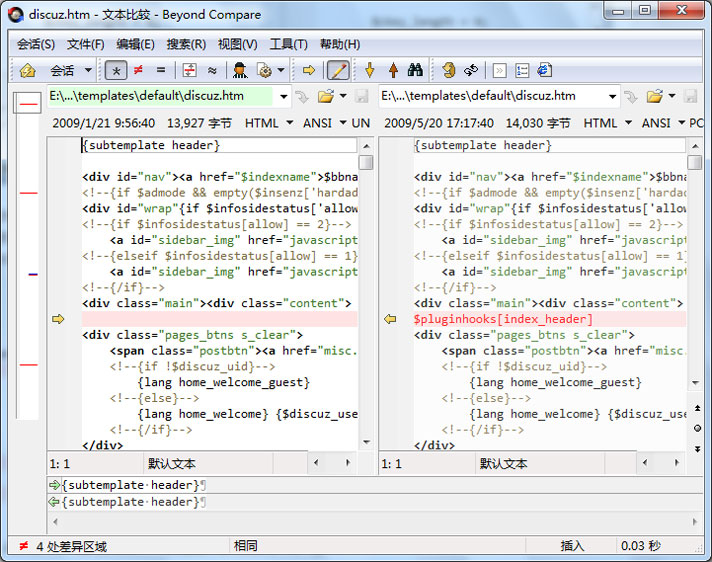This screenshot has height=562, width=712.
Task: Click left pane save disk icon
Action: [361, 96]
